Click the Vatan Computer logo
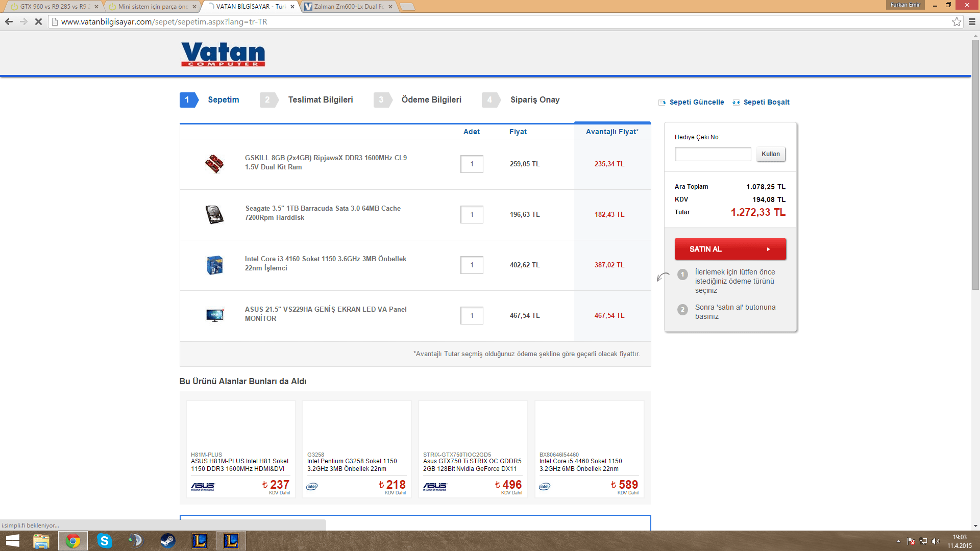 223,54
